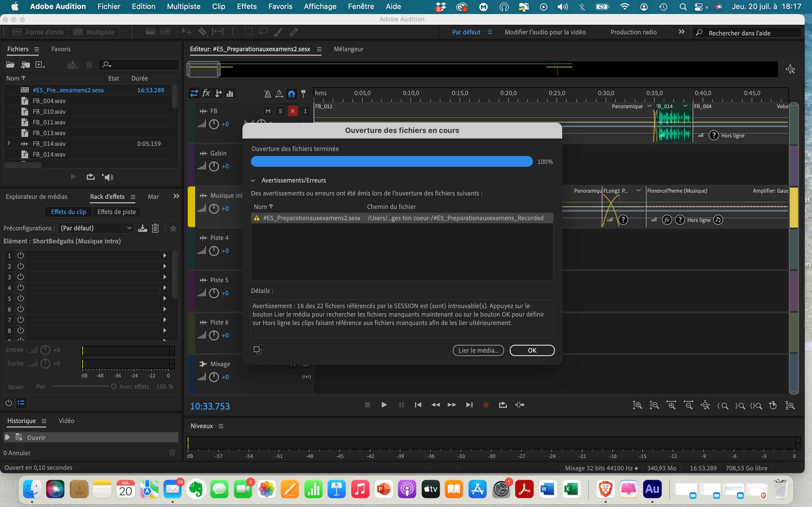Toggle loop playback button in transport
Viewport: 812px width, 507px height.
[x=503, y=405]
